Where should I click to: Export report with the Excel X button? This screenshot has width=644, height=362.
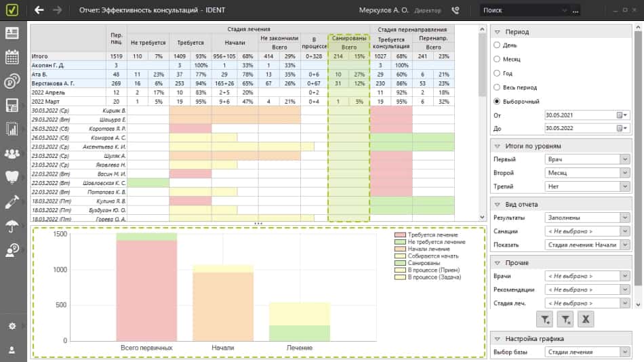586,319
